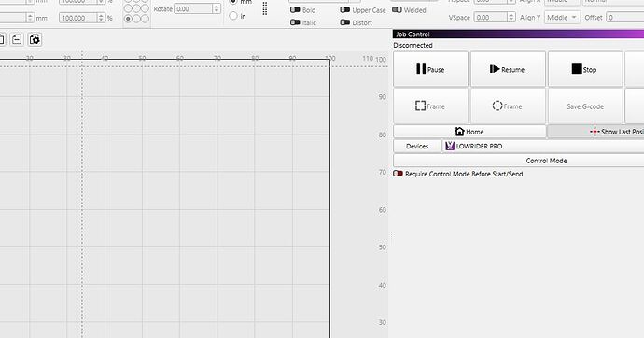Open the Align Y Middle dropdown
The height and width of the screenshot is (338, 644).
click(x=562, y=17)
